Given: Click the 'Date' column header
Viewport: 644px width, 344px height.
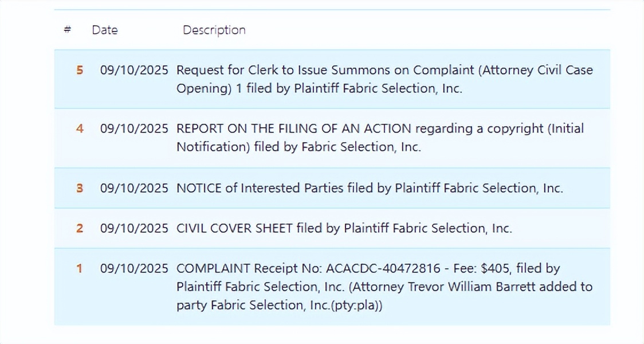Looking at the screenshot, I should [105, 30].
